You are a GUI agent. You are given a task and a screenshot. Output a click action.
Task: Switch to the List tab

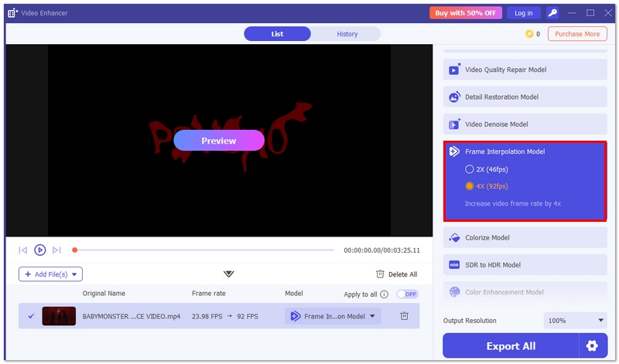[x=277, y=34]
